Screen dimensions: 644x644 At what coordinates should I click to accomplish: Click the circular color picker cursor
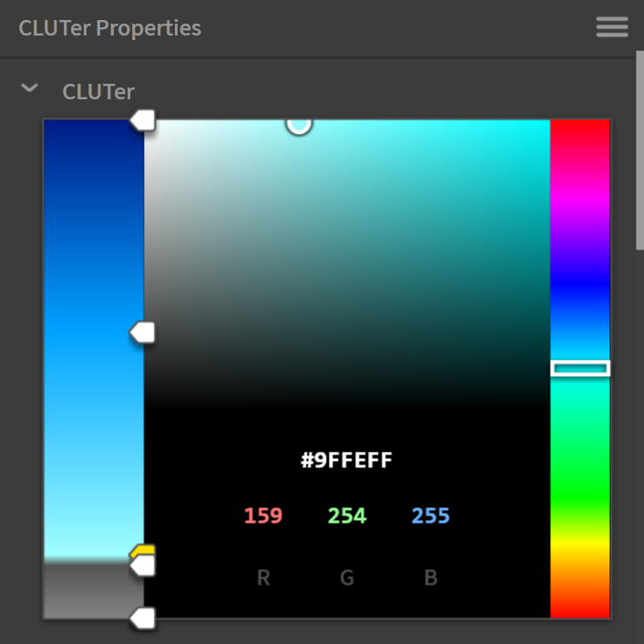point(299,123)
